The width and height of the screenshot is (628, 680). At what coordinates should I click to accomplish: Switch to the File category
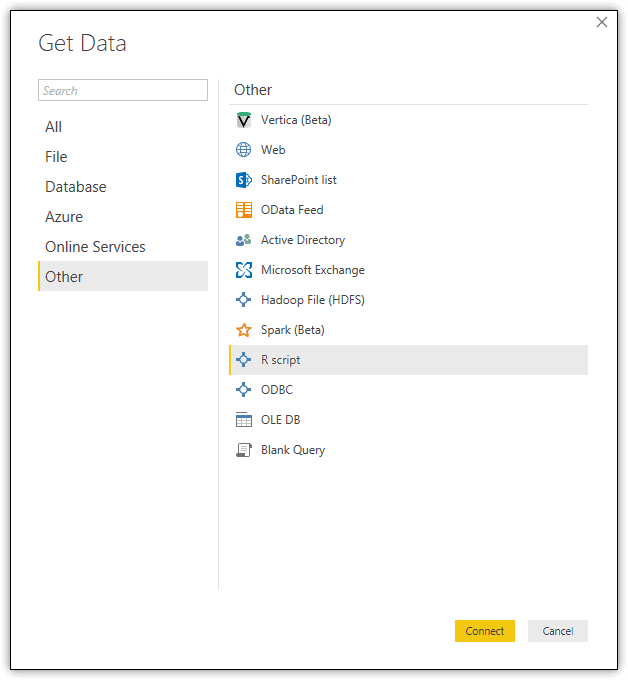[x=123, y=157]
